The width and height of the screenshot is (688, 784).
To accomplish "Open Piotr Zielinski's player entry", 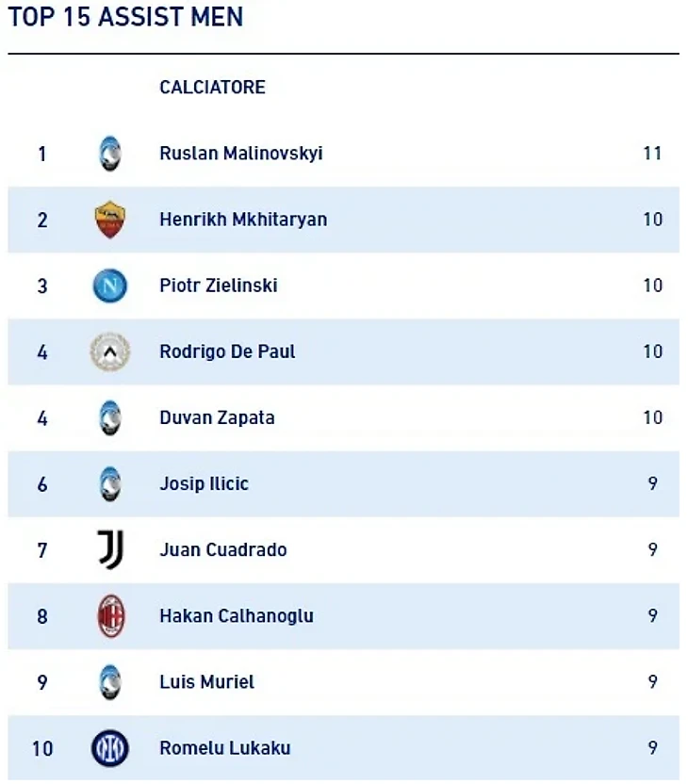I will pyautogui.click(x=219, y=286).
